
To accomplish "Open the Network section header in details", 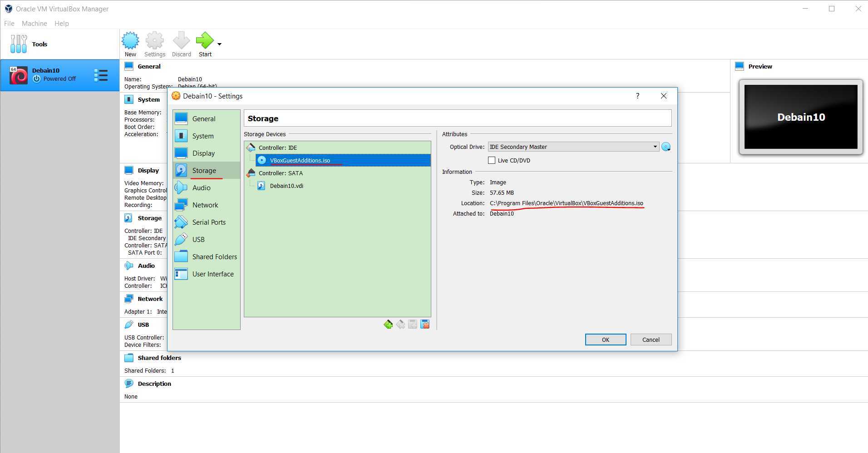I will (150, 299).
